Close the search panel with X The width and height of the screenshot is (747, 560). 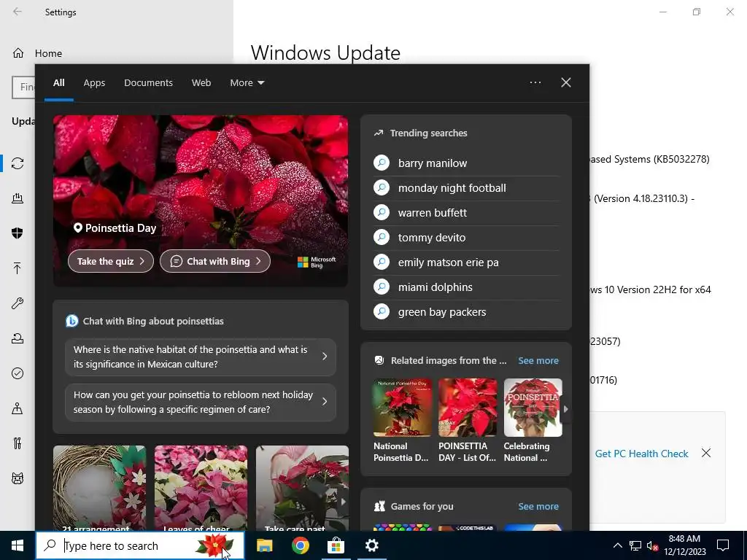pos(566,82)
